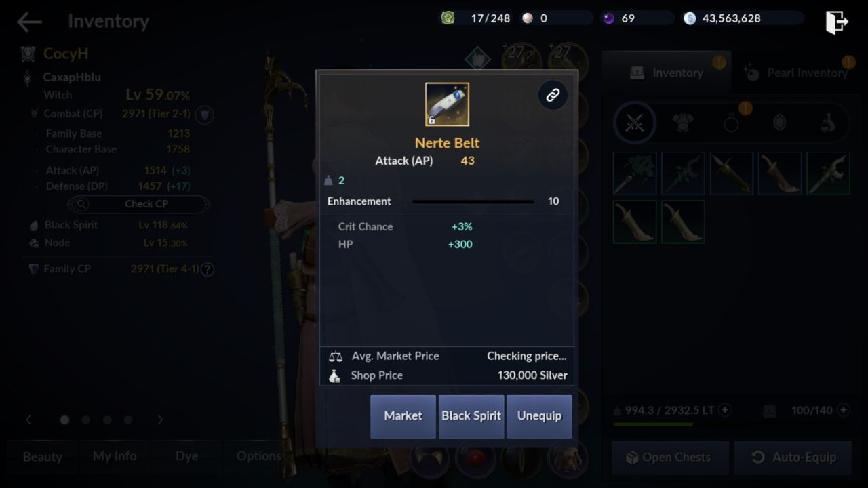Select the second page indicator dot

[x=85, y=420]
